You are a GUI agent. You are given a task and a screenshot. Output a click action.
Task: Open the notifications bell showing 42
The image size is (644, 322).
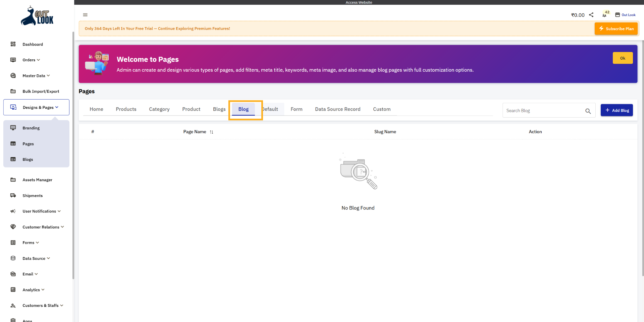click(604, 15)
